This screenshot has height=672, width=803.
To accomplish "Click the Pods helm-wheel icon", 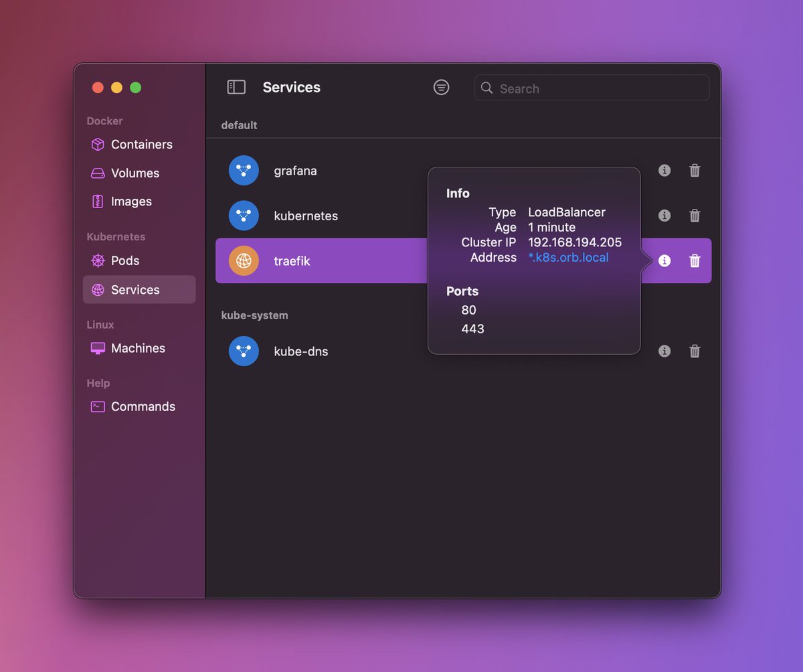I will pos(98,260).
